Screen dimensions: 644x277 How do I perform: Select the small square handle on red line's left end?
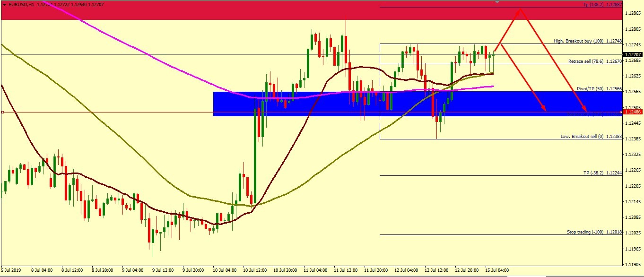tap(2, 112)
